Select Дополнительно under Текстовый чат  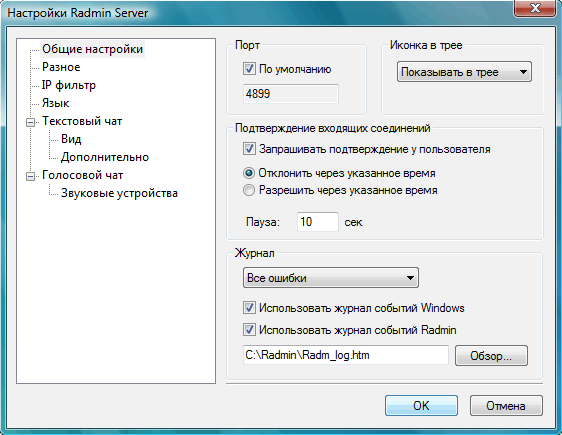tap(105, 157)
